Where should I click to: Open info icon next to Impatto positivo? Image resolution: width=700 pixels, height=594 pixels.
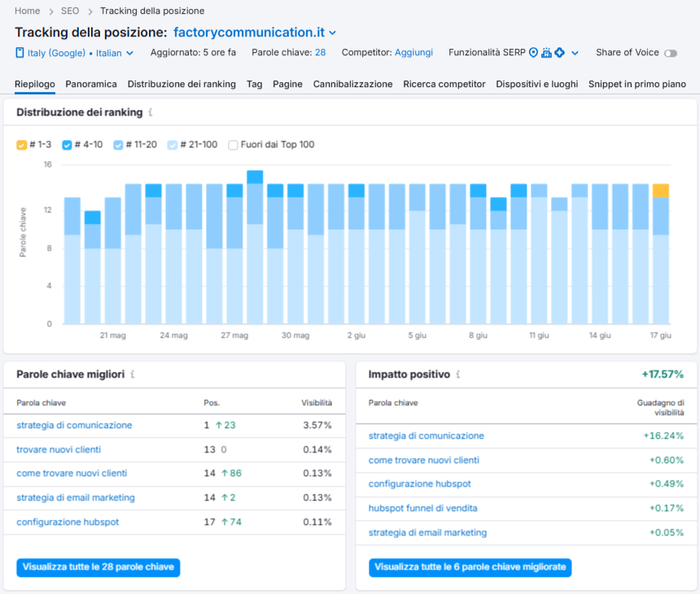(458, 374)
